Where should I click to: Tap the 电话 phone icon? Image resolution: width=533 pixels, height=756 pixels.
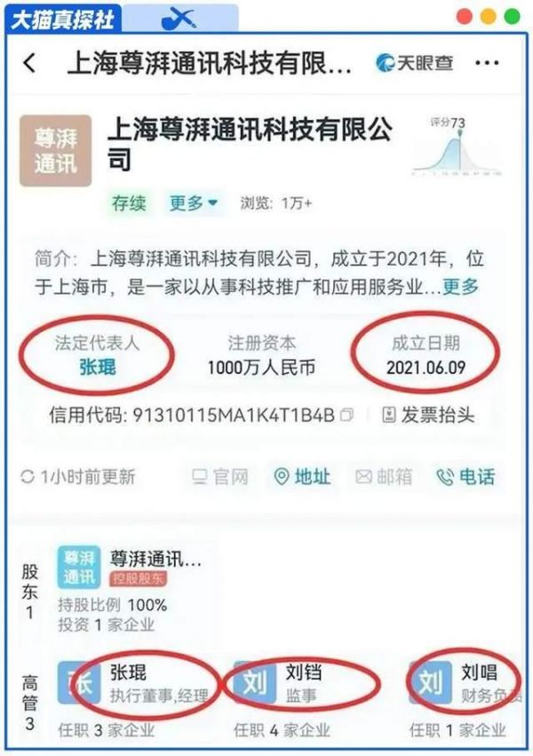pyautogui.click(x=465, y=477)
